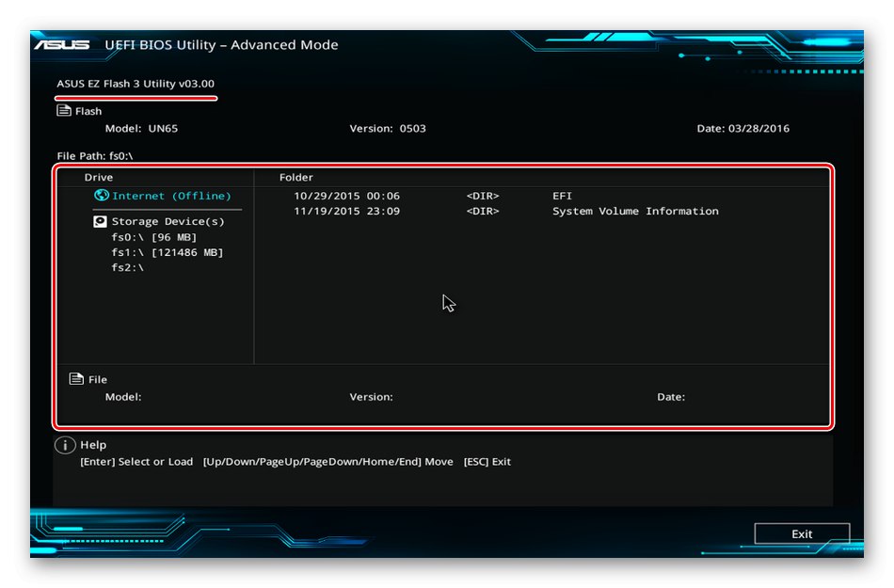This screenshot has height=588, width=894.
Task: Click the date 10/29/2015 00:06
Action: tap(346, 196)
